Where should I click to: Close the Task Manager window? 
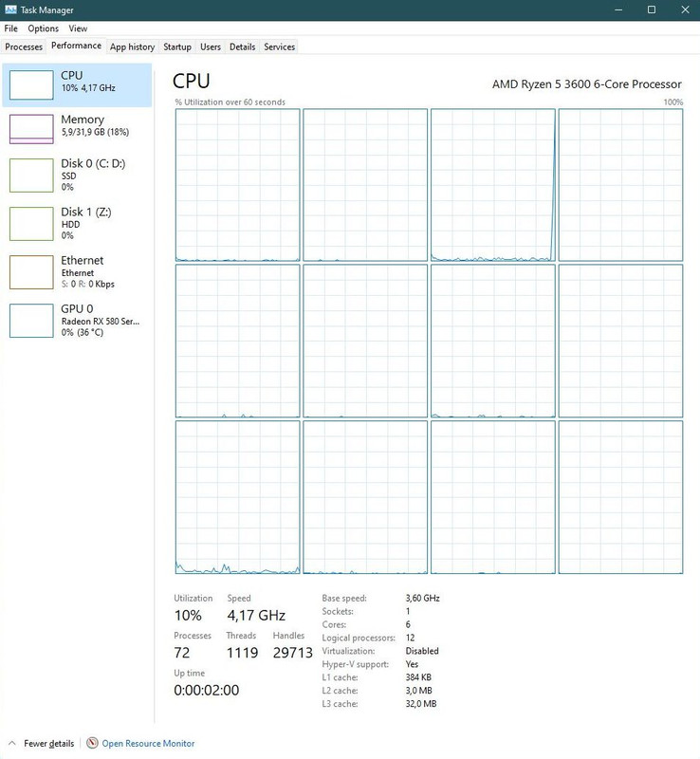tap(685, 9)
